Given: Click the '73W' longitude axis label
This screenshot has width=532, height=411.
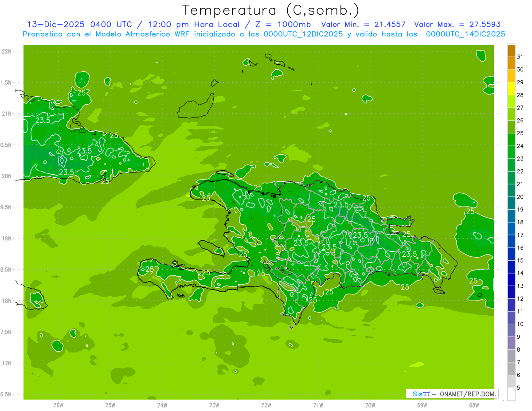Looking at the screenshot, I should point(214,405).
